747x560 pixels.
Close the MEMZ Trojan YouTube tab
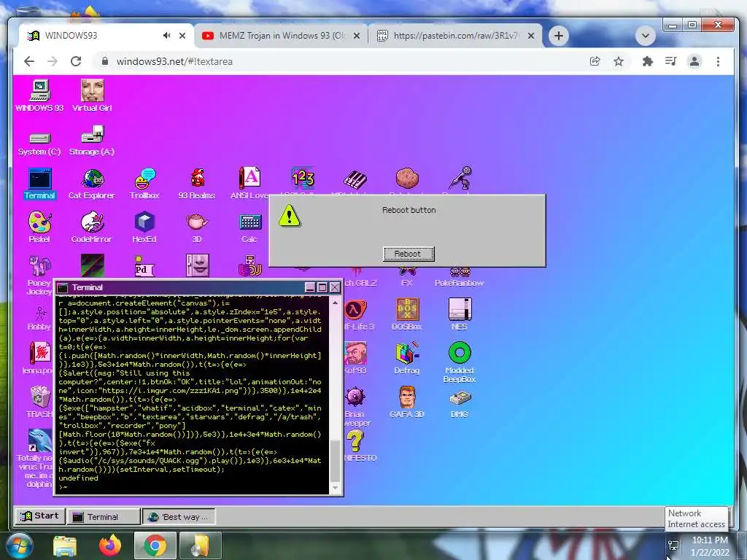(x=356, y=36)
